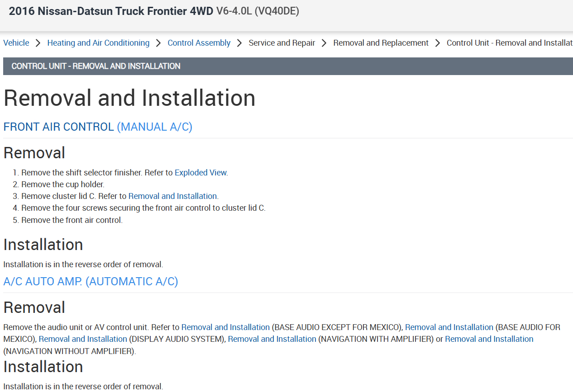Screen dimensions: 573x392
Task: Click chevron right after Control Assembly
Action: tap(239, 43)
